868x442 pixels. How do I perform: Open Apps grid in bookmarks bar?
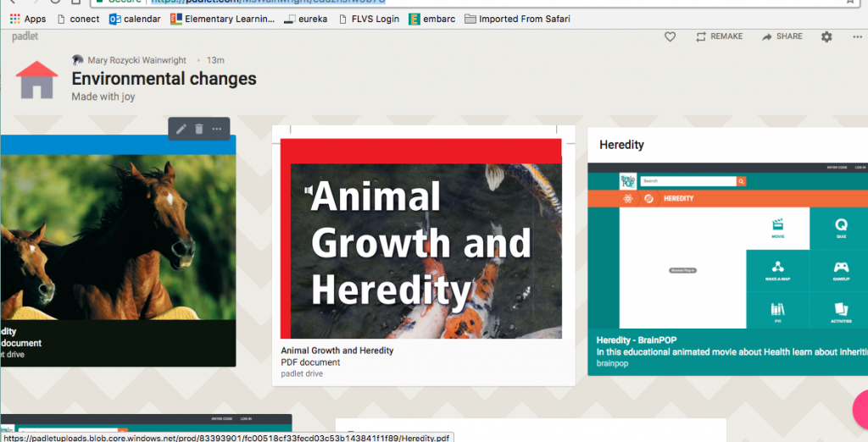(27, 19)
